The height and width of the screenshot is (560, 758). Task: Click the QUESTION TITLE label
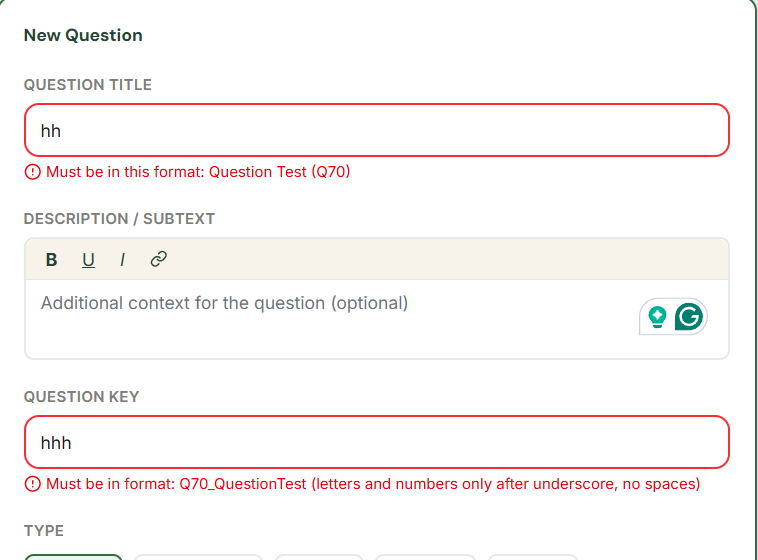(x=88, y=85)
